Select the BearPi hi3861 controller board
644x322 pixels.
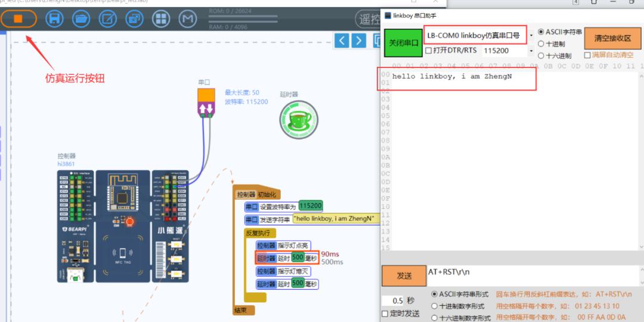(x=123, y=227)
